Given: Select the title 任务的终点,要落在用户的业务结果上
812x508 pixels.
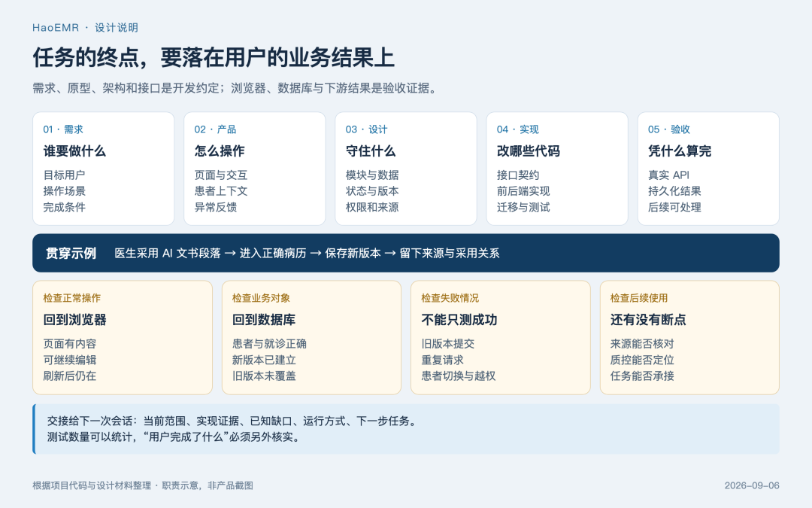Looking at the screenshot, I should [x=214, y=57].
